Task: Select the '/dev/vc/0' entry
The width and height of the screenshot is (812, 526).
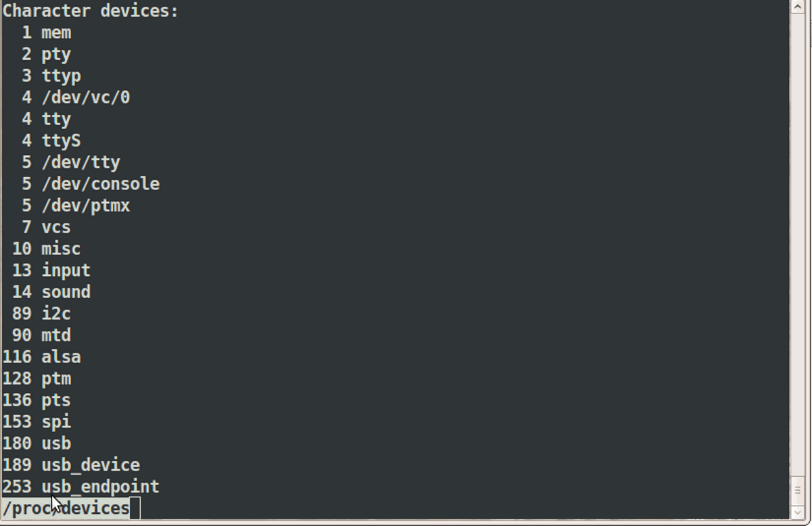Action: point(86,97)
